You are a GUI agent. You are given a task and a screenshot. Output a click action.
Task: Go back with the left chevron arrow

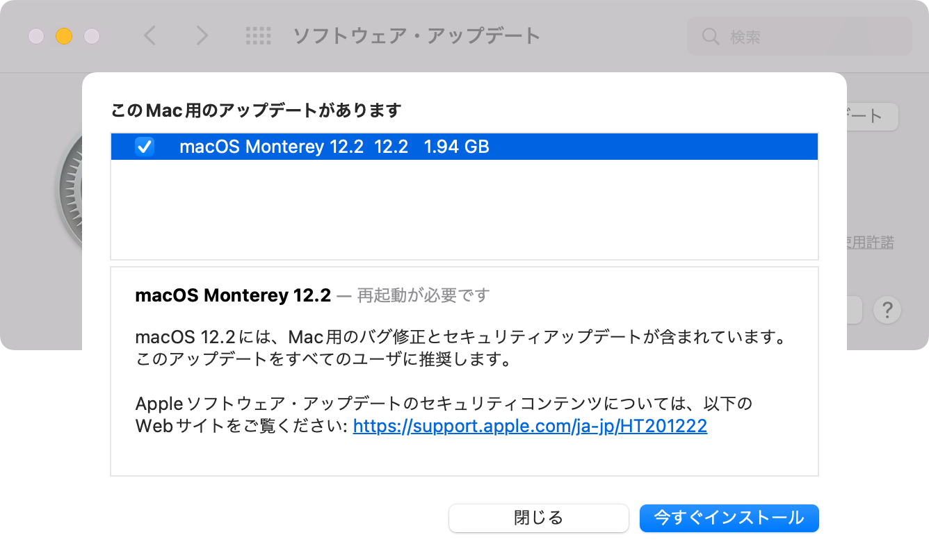click(150, 35)
